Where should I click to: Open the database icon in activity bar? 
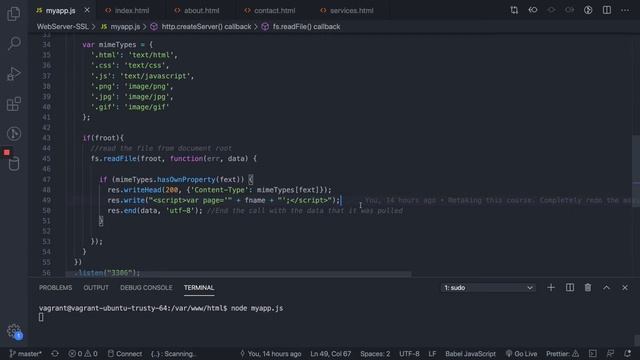click(14, 164)
